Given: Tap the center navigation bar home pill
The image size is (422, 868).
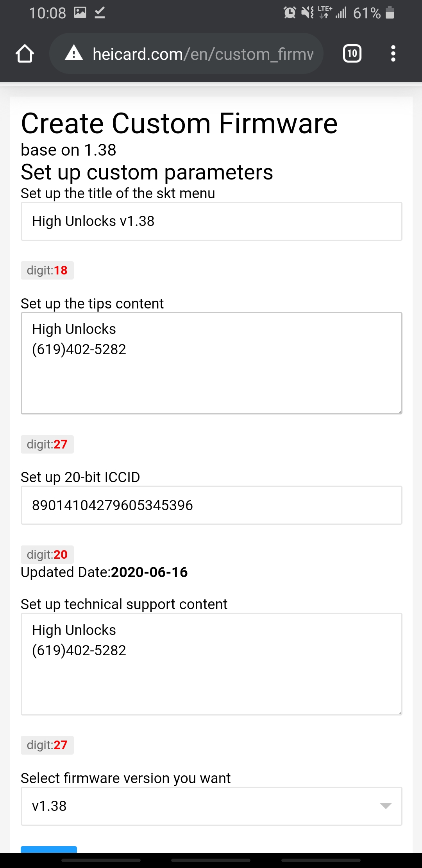Looking at the screenshot, I should click(211, 860).
